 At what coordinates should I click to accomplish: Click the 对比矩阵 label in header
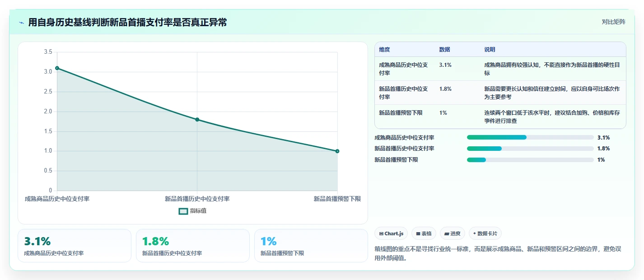(x=613, y=22)
